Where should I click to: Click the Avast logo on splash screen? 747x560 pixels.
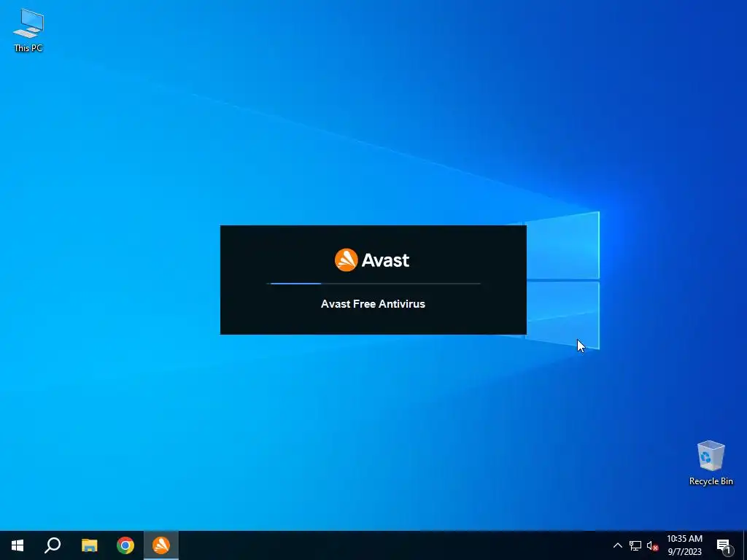coord(372,260)
